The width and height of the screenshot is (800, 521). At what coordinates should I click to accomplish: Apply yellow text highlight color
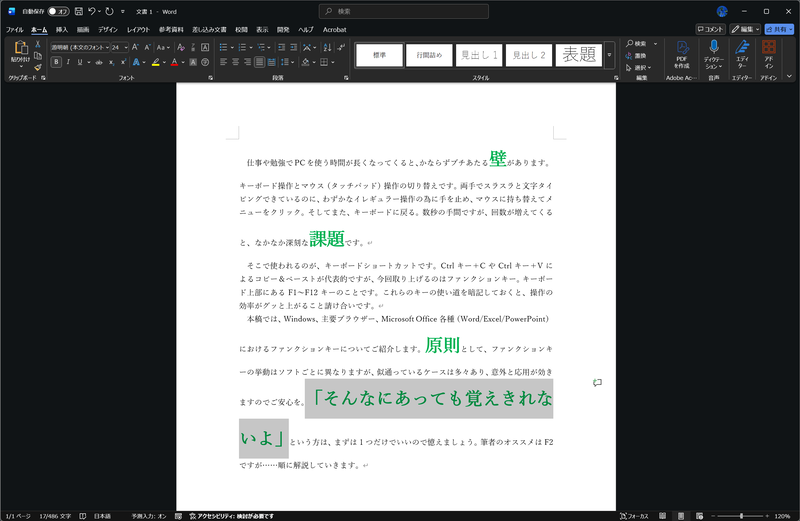(156, 62)
